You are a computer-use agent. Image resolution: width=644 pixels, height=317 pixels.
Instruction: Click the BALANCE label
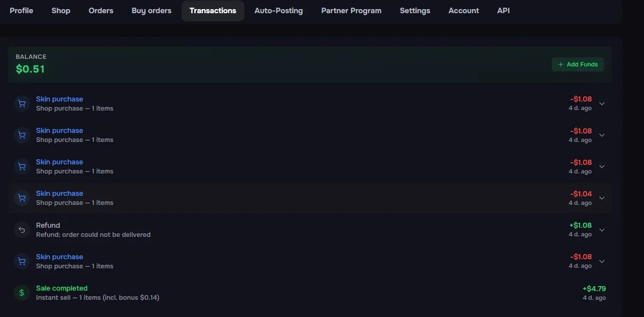[x=31, y=57]
